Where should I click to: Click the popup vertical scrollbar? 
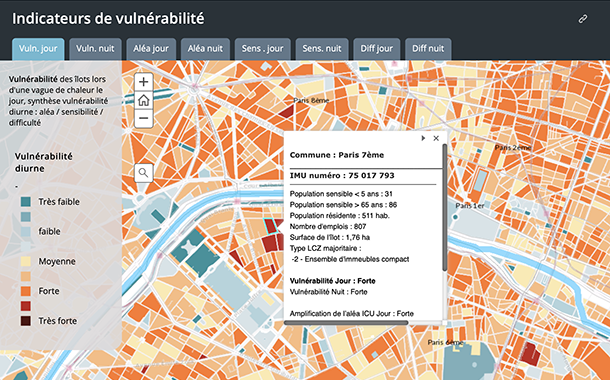(x=444, y=208)
